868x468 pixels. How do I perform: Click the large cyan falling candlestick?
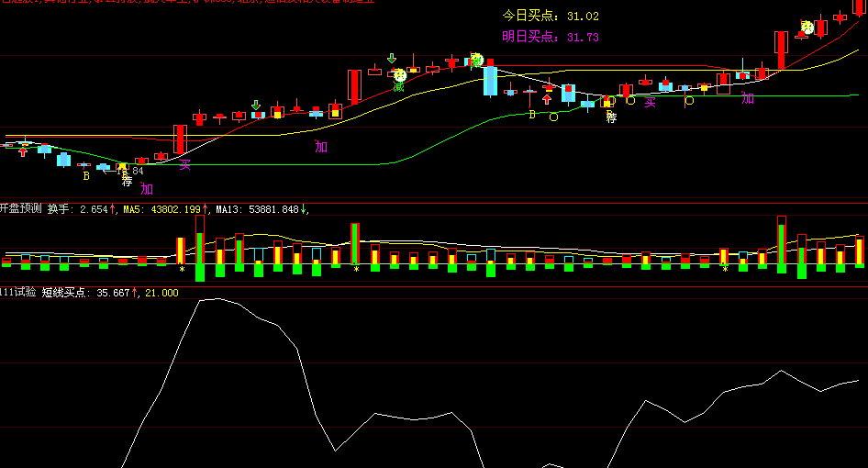click(490, 81)
